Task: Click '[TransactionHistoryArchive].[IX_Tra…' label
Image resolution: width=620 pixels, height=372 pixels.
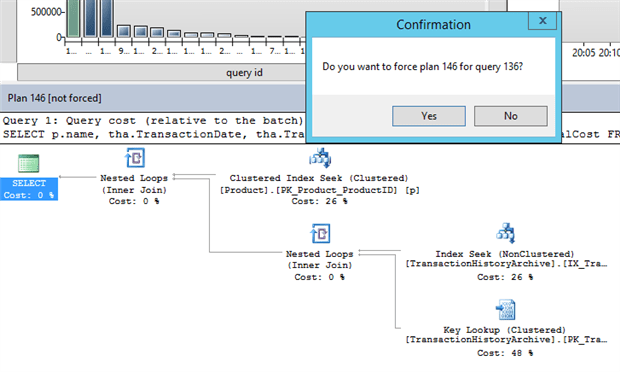Action: click(x=506, y=264)
